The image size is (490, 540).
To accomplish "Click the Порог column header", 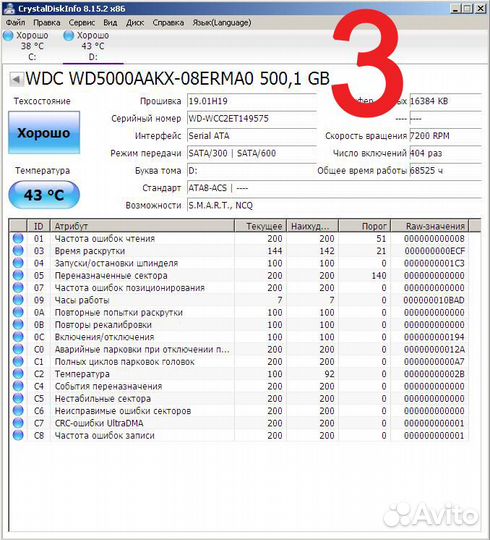I will point(365,226).
